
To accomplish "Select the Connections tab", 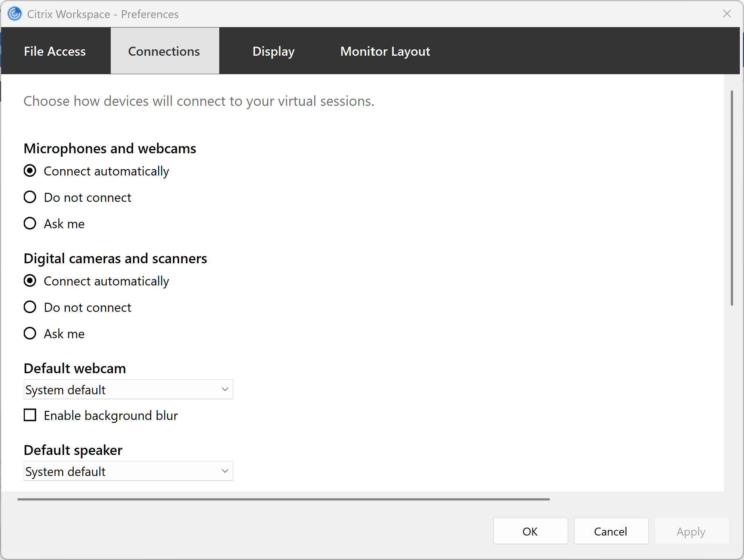I will click(x=164, y=51).
